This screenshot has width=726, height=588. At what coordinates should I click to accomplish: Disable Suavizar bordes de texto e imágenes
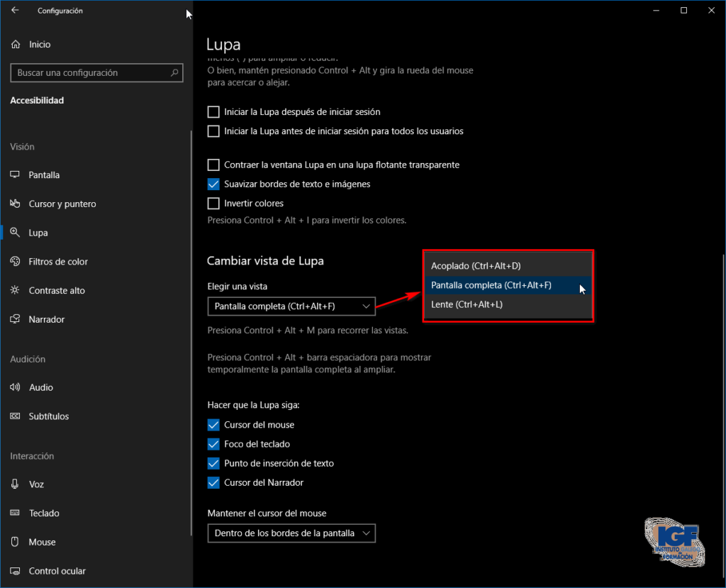click(213, 184)
